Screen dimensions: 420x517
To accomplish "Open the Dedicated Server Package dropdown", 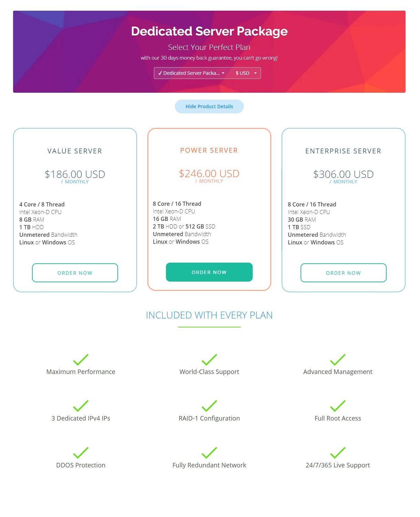I will (191, 73).
